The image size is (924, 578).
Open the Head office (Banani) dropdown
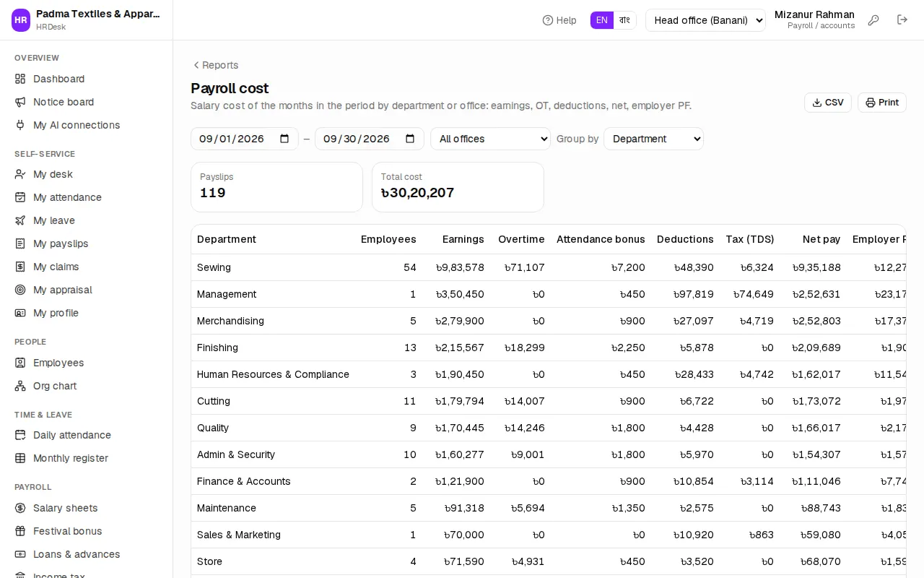(705, 20)
